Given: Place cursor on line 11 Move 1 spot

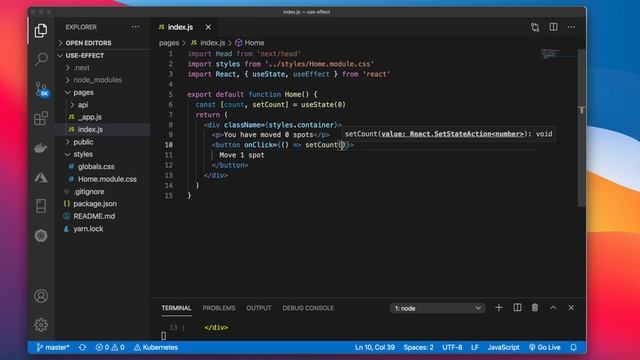Looking at the screenshot, I should pos(242,155).
